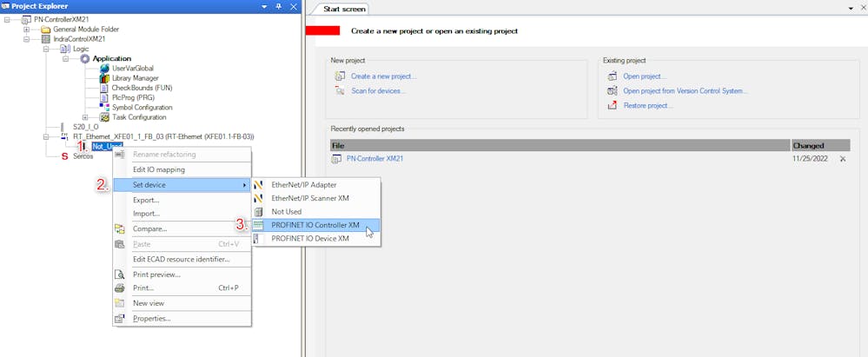
Task: Pin the Project Explorer panel
Action: tap(280, 6)
